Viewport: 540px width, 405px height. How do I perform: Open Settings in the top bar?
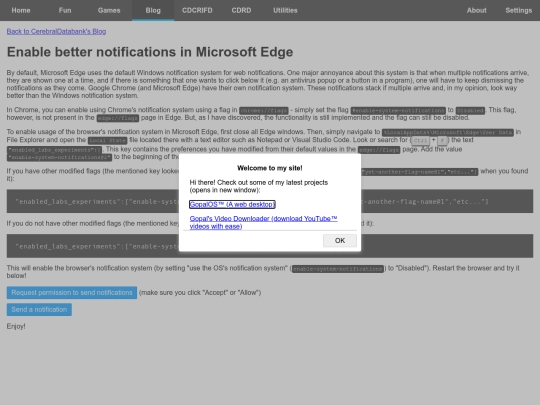pos(519,10)
